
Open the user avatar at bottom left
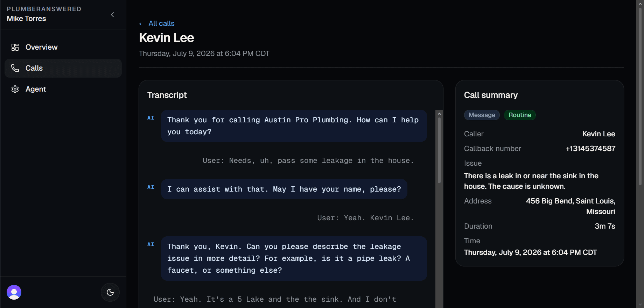[14, 292]
